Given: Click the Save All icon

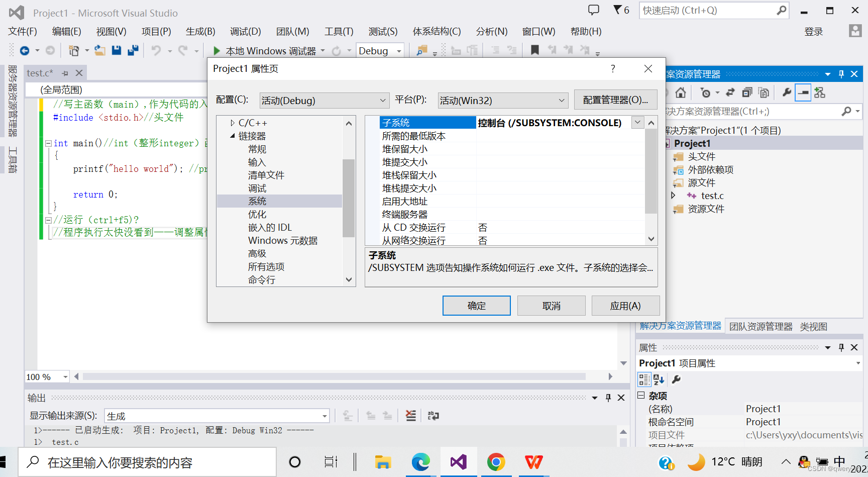Looking at the screenshot, I should pos(133,50).
